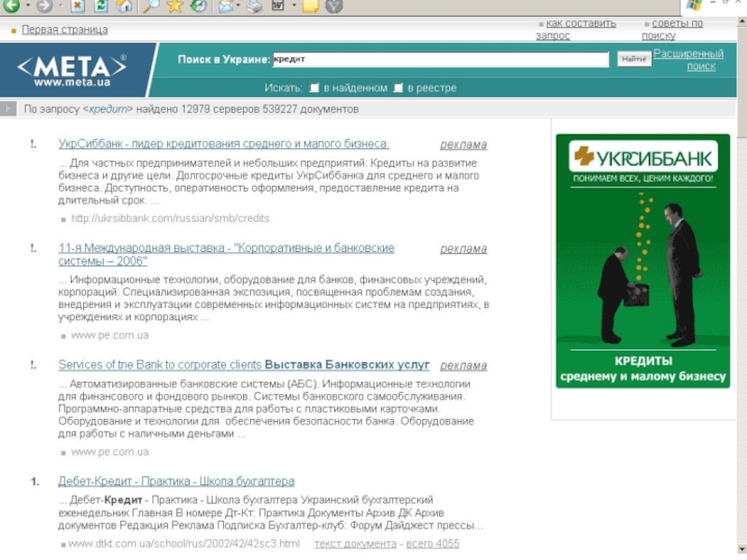Go to the Home page icon
The height and width of the screenshot is (560, 747).
click(124, 6)
